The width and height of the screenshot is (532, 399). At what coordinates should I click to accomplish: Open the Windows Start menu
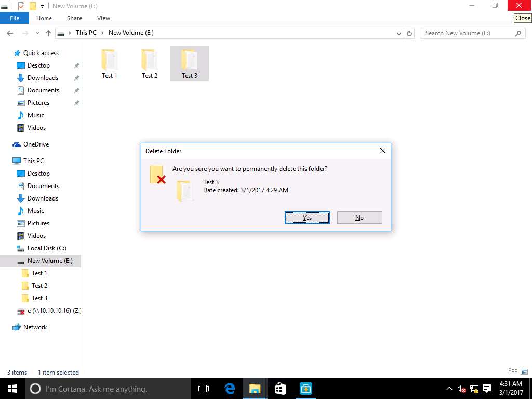coord(12,389)
